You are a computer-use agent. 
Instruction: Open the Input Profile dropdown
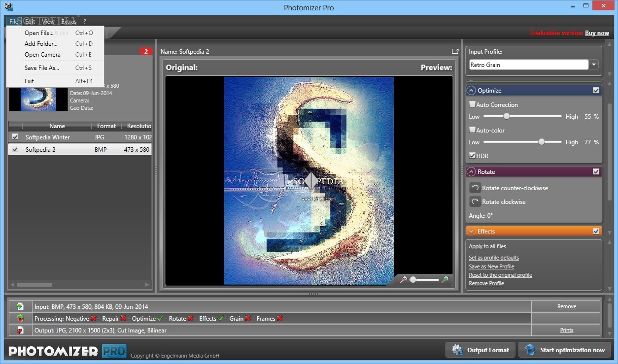[594, 65]
